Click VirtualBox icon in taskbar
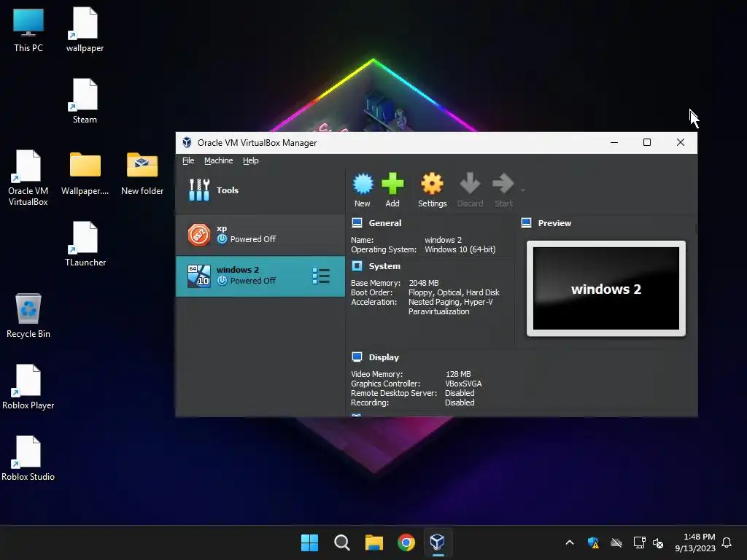This screenshot has width=747, height=560. tap(438, 542)
